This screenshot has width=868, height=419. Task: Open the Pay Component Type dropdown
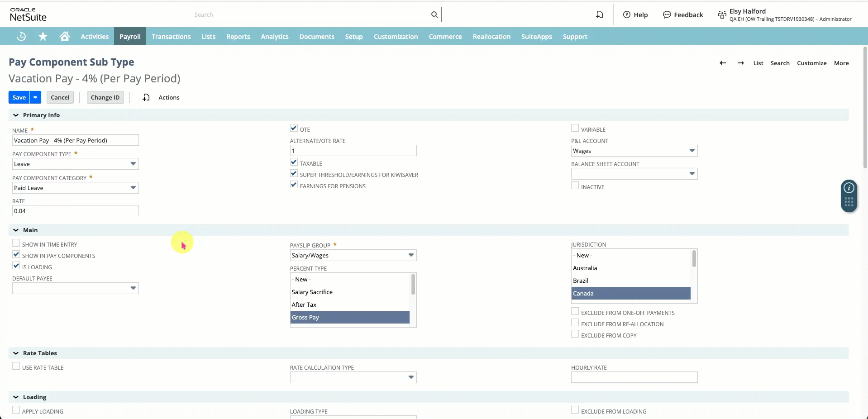(76, 164)
